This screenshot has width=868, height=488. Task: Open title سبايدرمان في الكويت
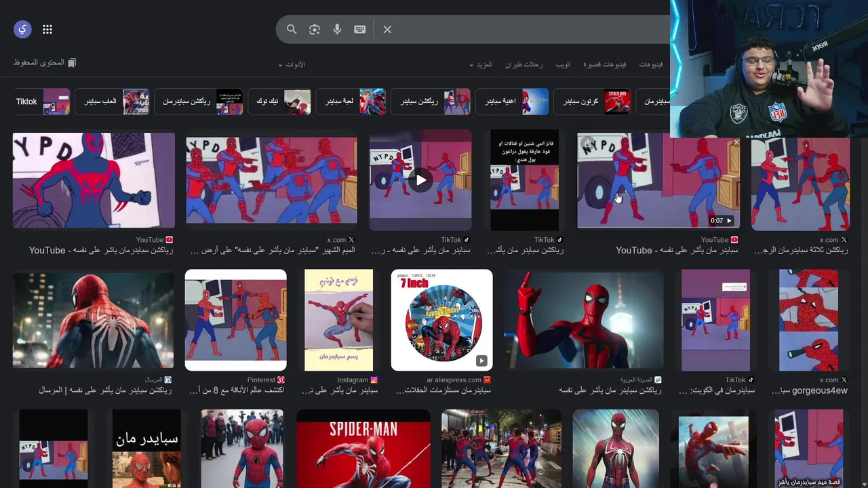pos(717,390)
